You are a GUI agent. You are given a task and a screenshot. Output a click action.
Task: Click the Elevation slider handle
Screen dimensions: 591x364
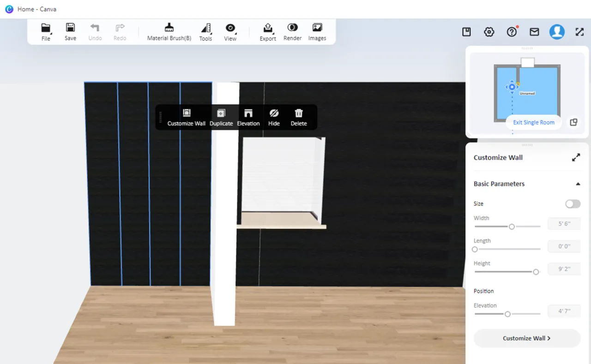point(507,314)
